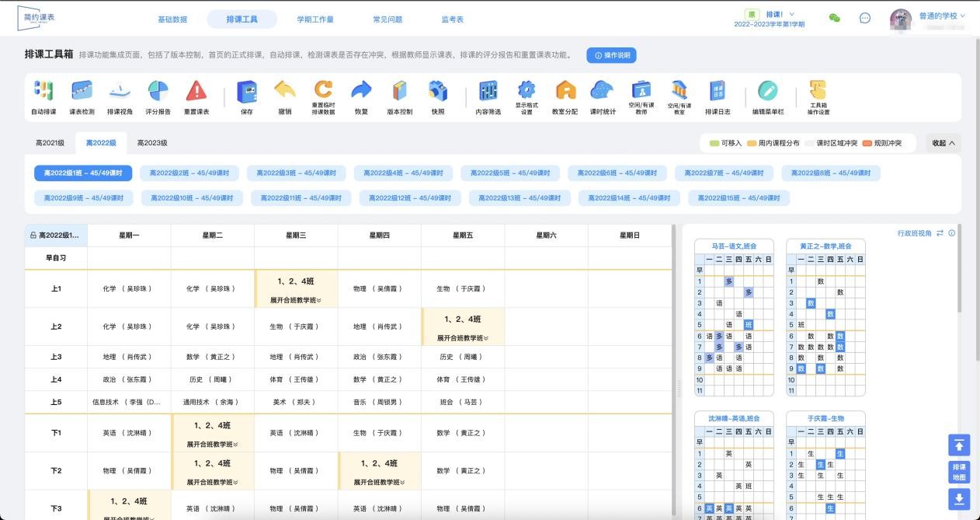Click the 快照 snapshot icon
This screenshot has height=520, width=980.
tap(438, 92)
